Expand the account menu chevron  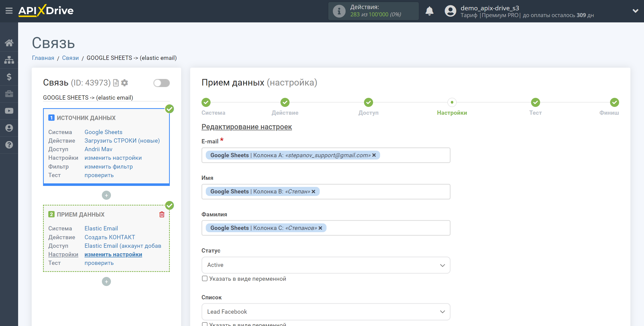click(x=635, y=11)
